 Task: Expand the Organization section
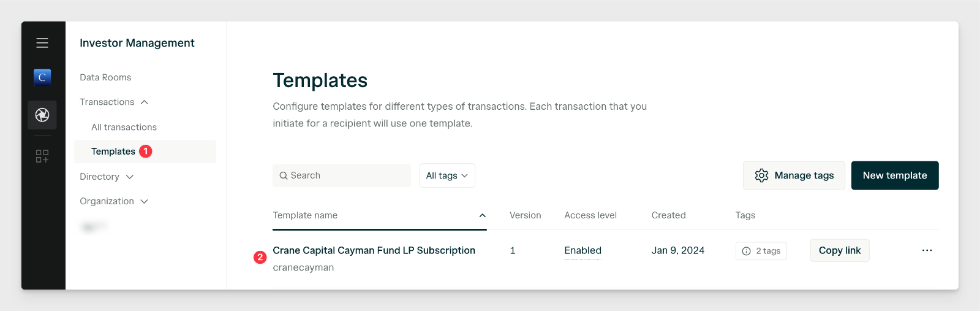click(x=145, y=201)
